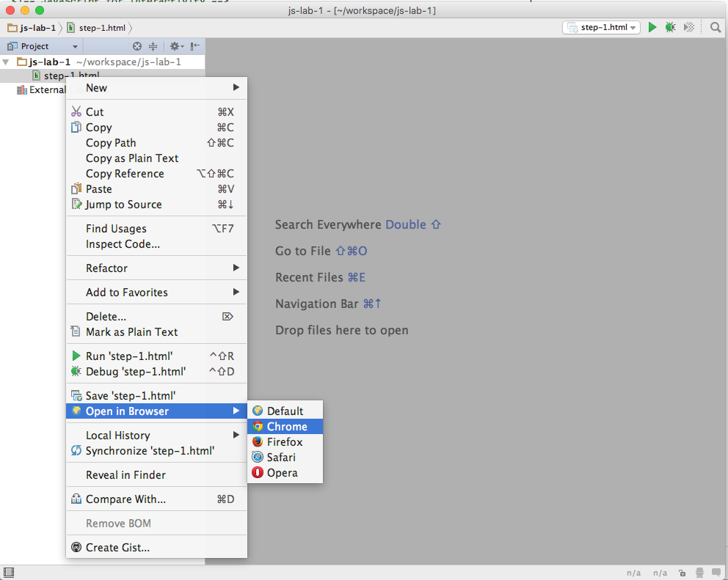Collapse all nodes in the Project tree
728x580 pixels.
tap(153, 47)
